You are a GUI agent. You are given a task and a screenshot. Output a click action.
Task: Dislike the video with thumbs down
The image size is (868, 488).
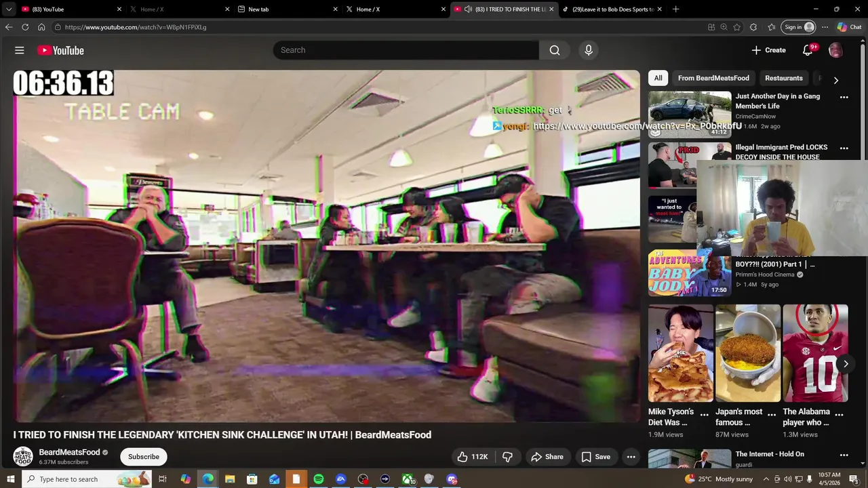507,457
